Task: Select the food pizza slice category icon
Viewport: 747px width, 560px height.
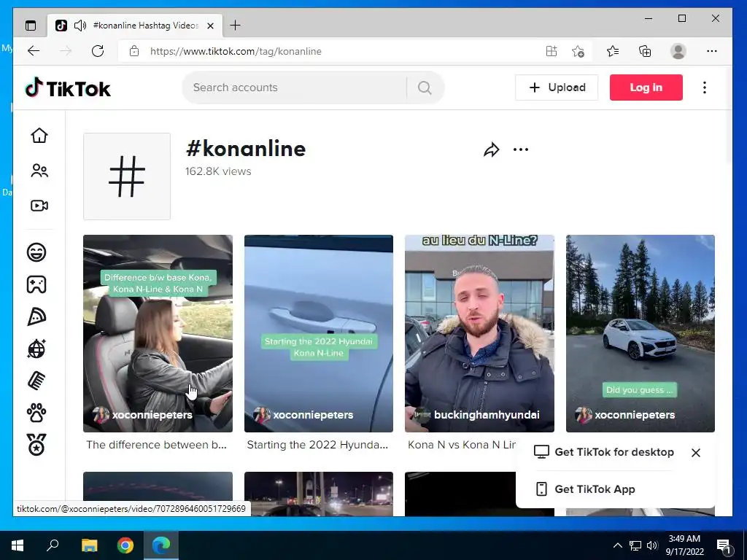Action: tap(36, 316)
